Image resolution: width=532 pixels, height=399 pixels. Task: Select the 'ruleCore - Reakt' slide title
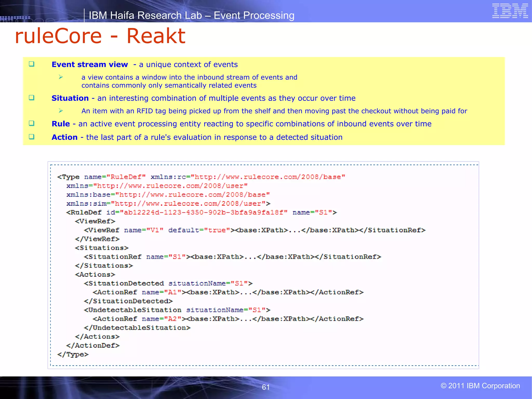pyautogui.click(x=100, y=36)
